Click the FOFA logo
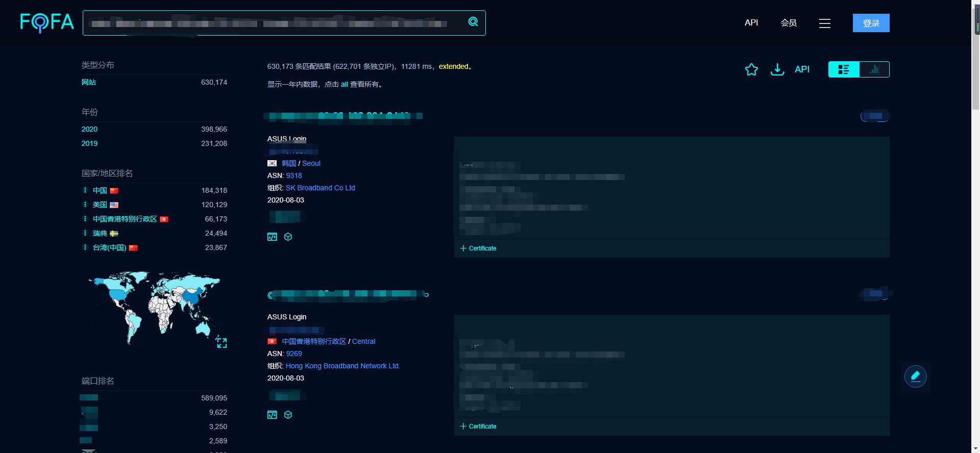This screenshot has height=453, width=980. pyautogui.click(x=47, y=23)
